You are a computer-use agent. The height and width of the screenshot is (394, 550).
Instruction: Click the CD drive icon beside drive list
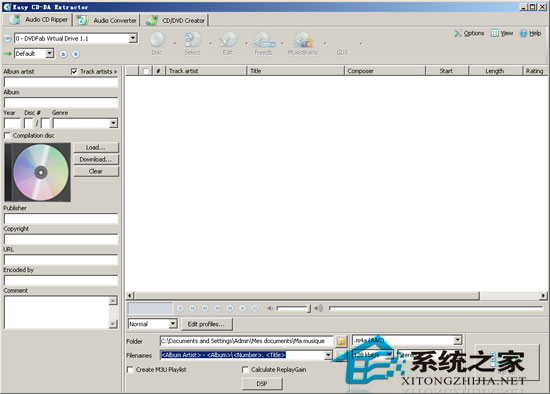[7, 39]
